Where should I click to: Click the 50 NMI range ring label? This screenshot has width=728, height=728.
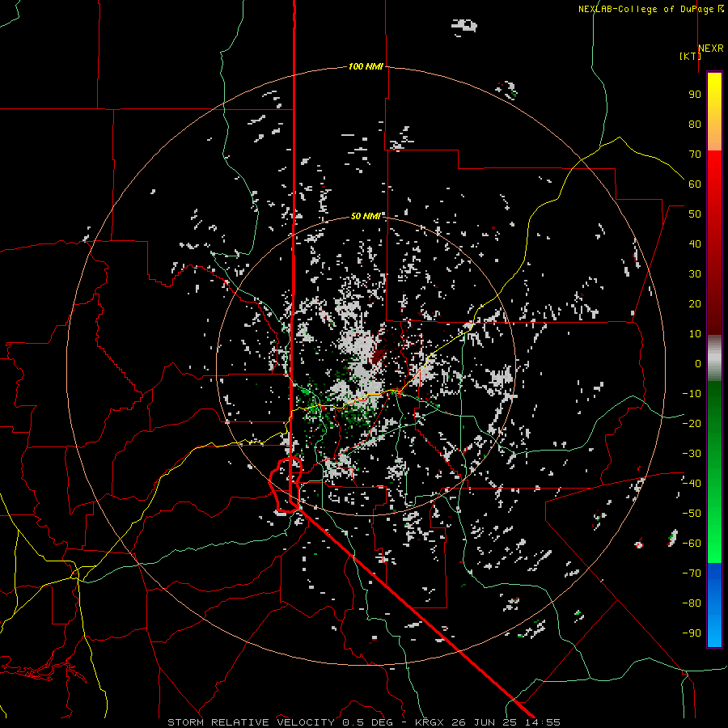[366, 216]
